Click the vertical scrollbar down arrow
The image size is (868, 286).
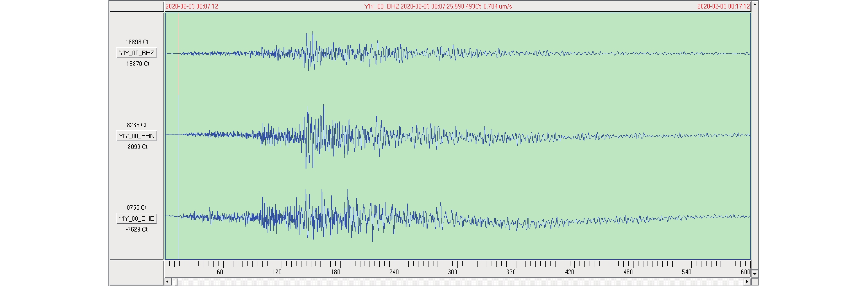click(755, 274)
